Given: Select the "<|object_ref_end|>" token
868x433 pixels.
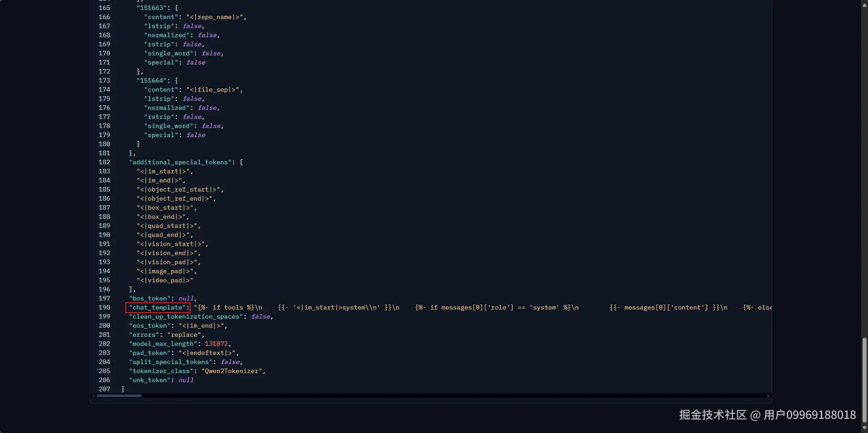Looking at the screenshot, I should (x=174, y=199).
